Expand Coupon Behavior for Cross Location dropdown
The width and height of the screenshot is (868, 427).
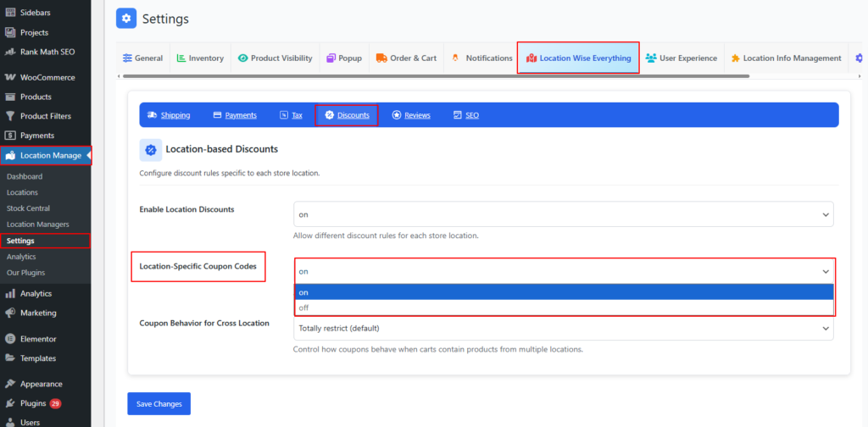(x=564, y=328)
